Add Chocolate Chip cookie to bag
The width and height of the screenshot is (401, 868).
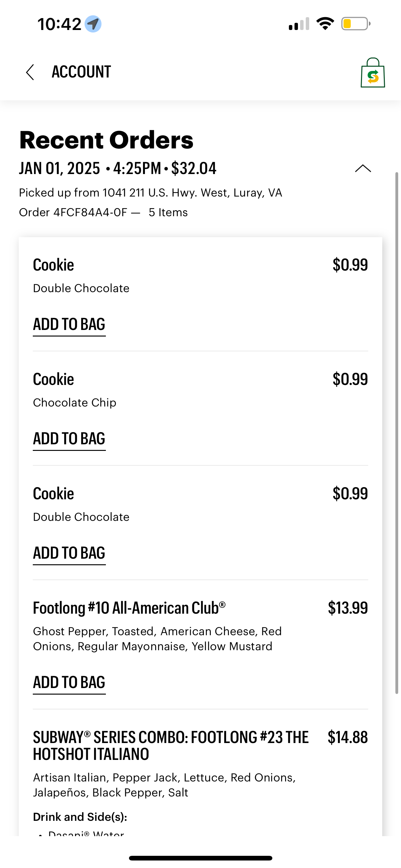pyautogui.click(x=69, y=439)
